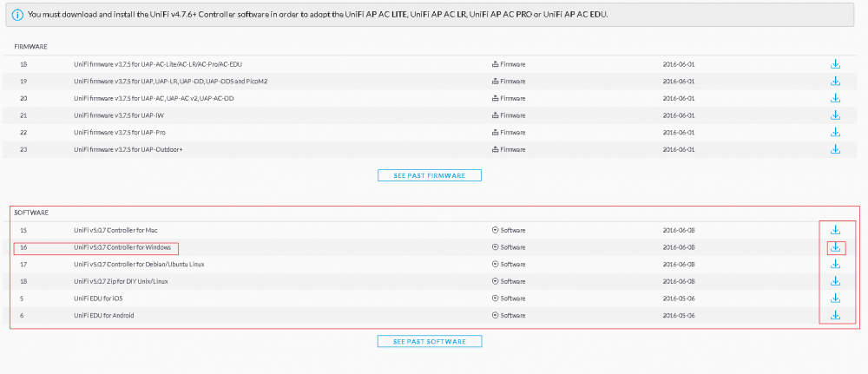Click row number 23 in firmware list
The image size is (868, 374).
coord(23,149)
